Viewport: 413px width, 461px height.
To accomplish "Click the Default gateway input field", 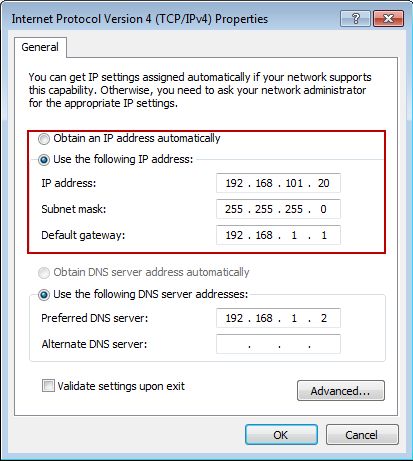I will 278,235.
